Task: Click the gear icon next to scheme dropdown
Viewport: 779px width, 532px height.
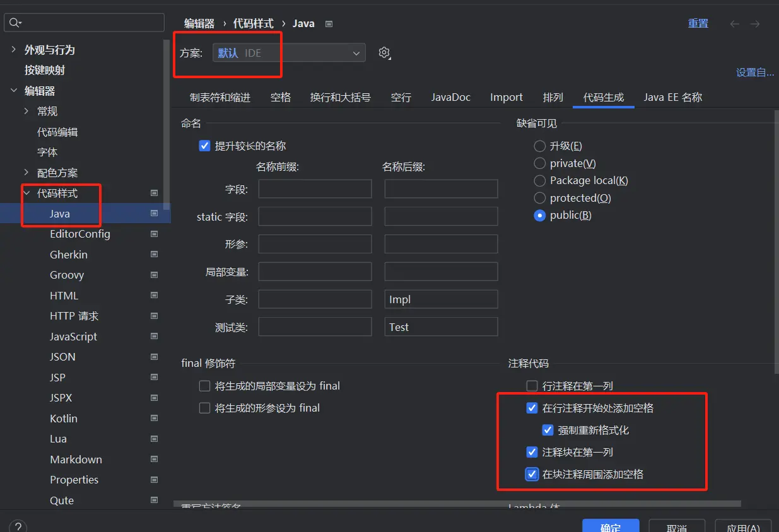Action: tap(384, 53)
